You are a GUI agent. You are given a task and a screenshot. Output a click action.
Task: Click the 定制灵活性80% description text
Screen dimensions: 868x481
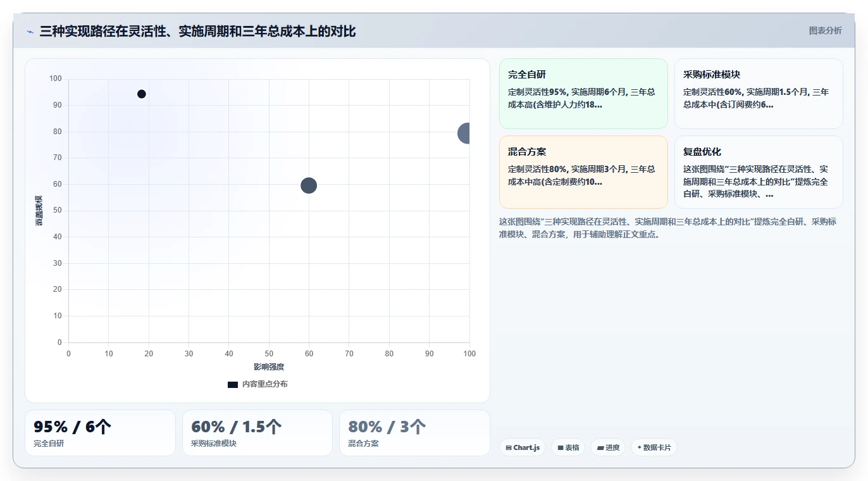coord(582,175)
